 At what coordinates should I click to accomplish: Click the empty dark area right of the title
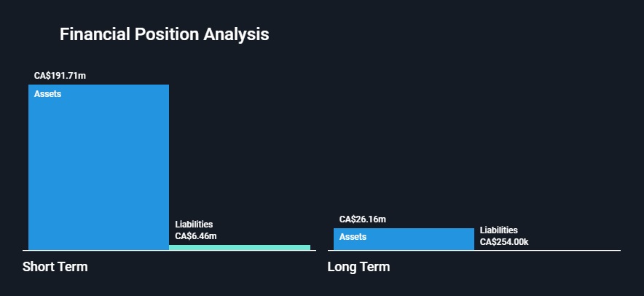(452, 34)
